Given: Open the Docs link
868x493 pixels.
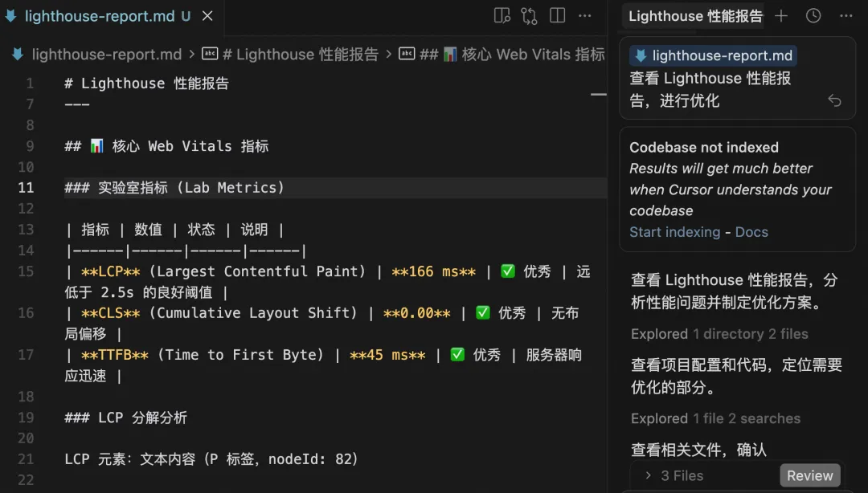Looking at the screenshot, I should (x=751, y=232).
